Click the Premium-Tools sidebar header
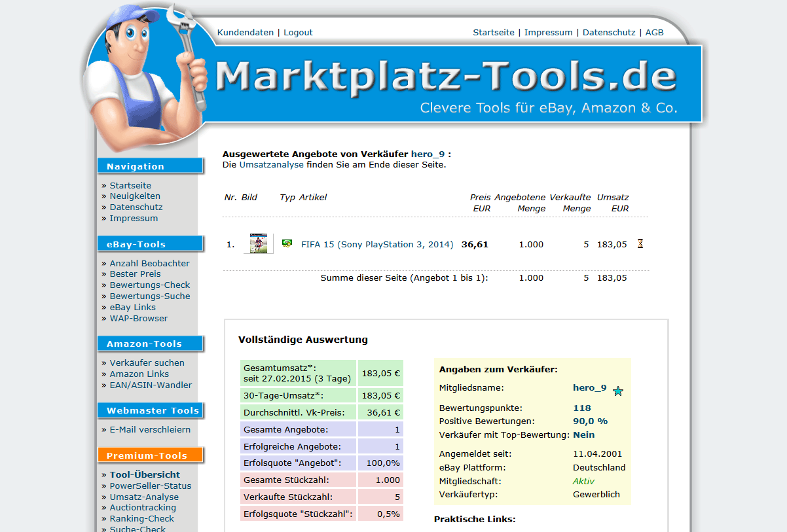Screen dimensions: 787x532 (x=151, y=455)
